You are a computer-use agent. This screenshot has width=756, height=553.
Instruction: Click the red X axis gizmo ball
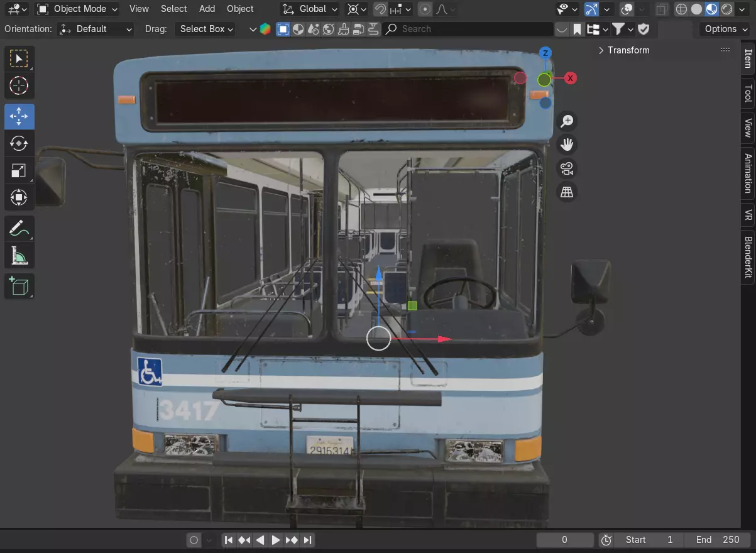point(570,78)
